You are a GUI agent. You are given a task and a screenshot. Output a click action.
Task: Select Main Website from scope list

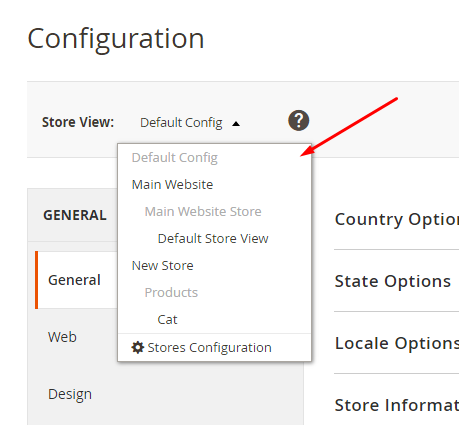pyautogui.click(x=172, y=184)
